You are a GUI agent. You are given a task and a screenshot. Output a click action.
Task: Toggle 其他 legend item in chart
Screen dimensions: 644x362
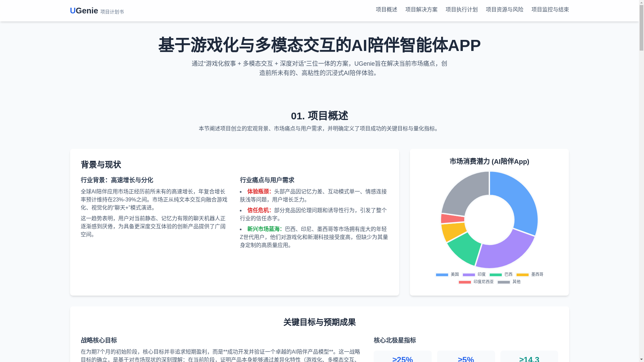[509, 282]
